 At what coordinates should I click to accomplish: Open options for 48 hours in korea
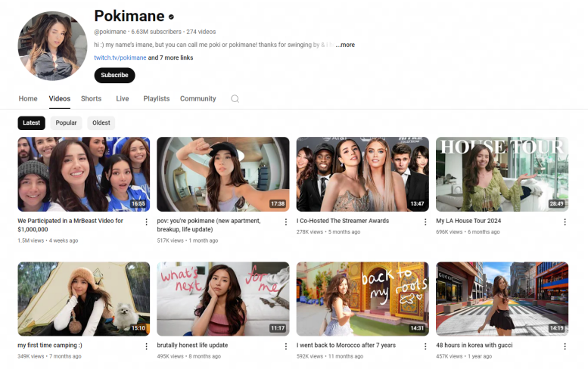[565, 346]
